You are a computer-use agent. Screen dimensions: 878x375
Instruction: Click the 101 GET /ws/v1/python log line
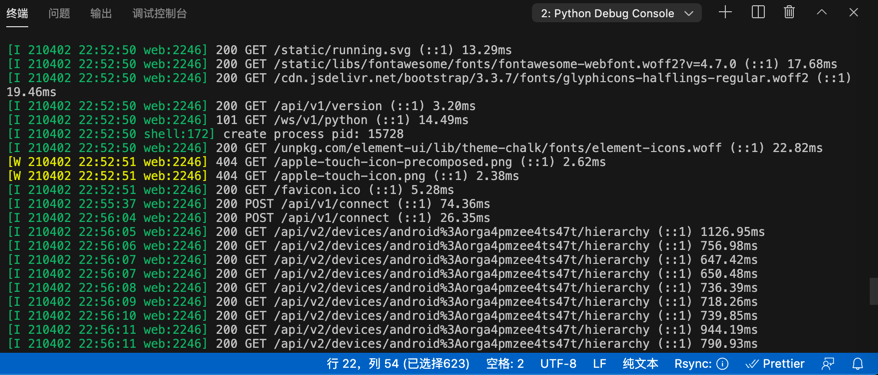[x=238, y=120]
